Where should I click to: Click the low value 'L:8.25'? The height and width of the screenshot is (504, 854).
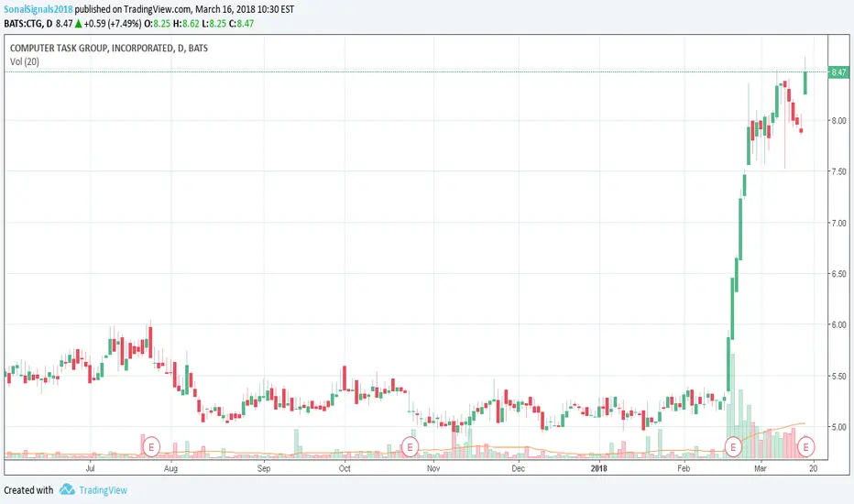[x=213, y=24]
